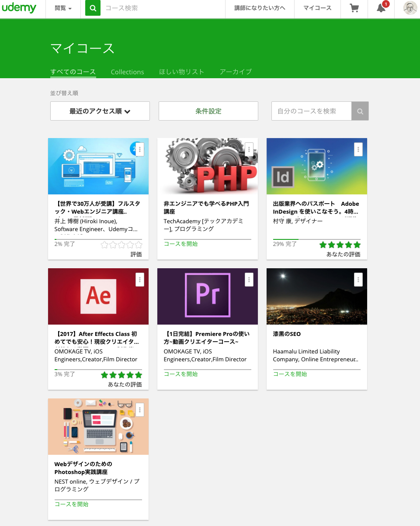Click the 29% 完了 progress text
This screenshot has width=420, height=526.
pyautogui.click(x=285, y=244)
